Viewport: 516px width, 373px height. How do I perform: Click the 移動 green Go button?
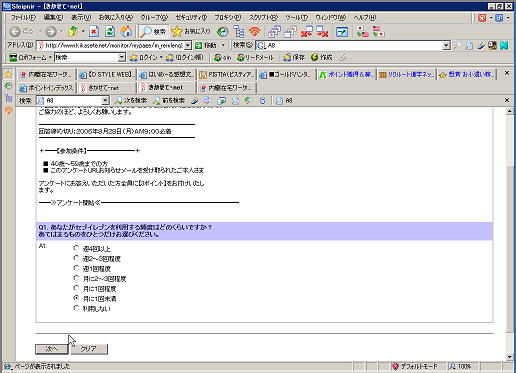click(x=206, y=45)
